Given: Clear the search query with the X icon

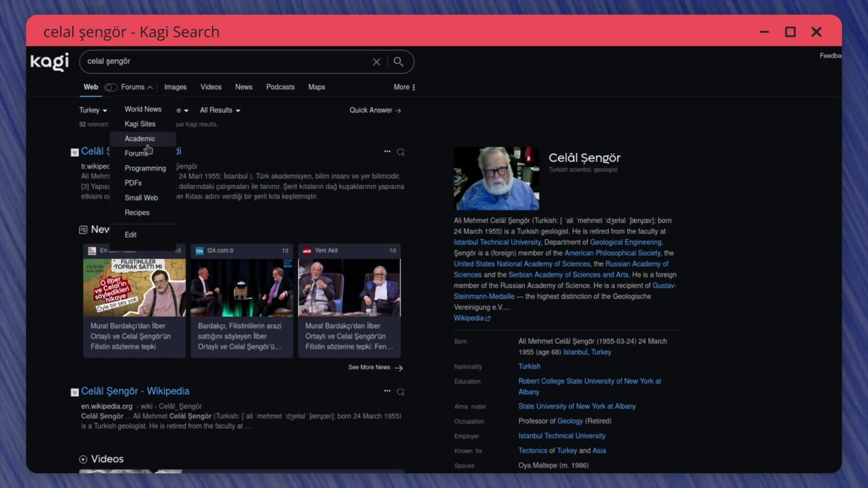Looking at the screenshot, I should [376, 62].
